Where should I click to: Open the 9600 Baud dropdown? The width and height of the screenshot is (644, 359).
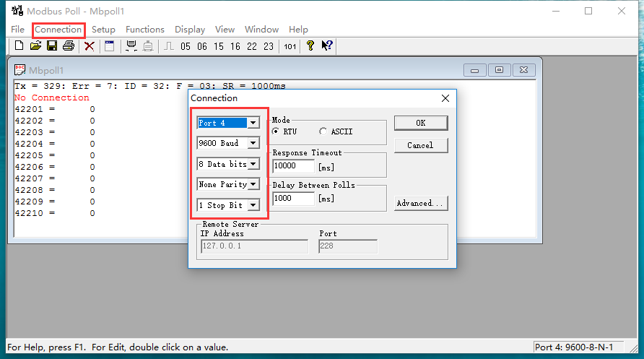click(253, 143)
